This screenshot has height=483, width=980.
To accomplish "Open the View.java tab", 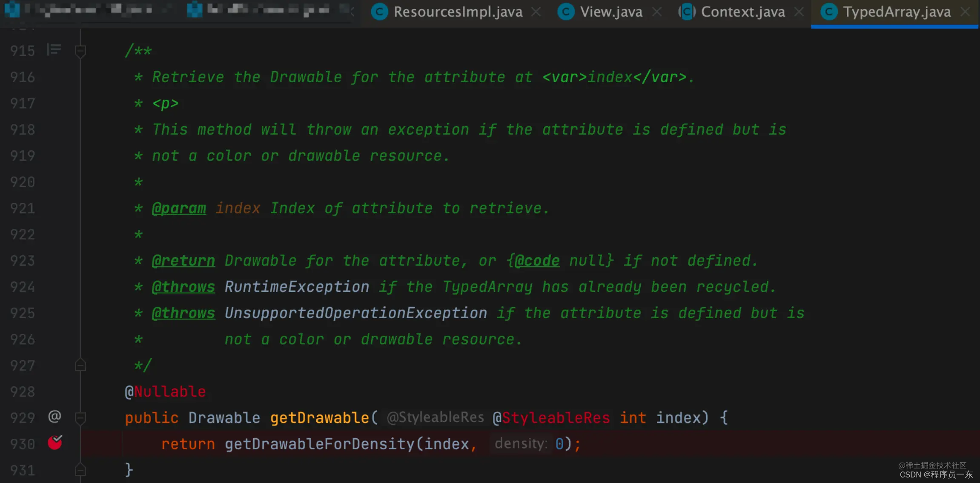I will 611,12.
